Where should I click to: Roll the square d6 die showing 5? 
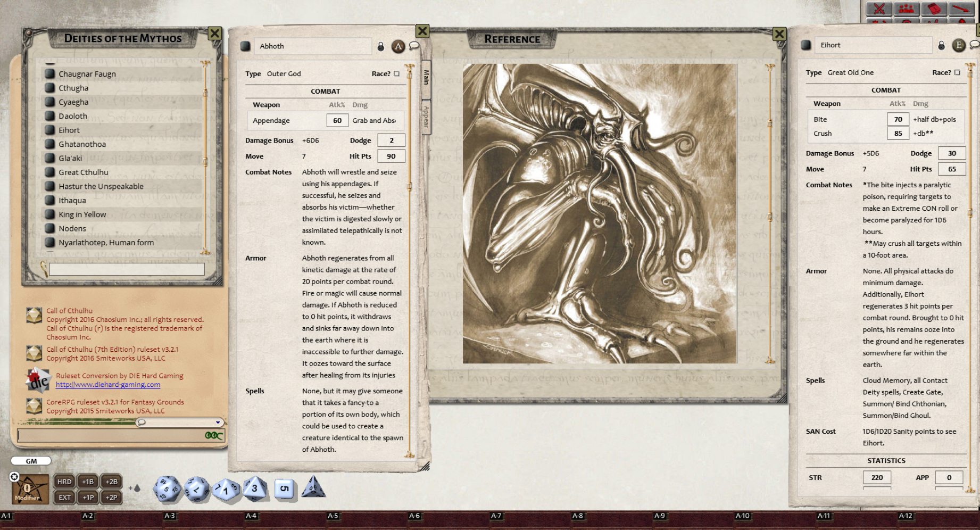point(285,488)
